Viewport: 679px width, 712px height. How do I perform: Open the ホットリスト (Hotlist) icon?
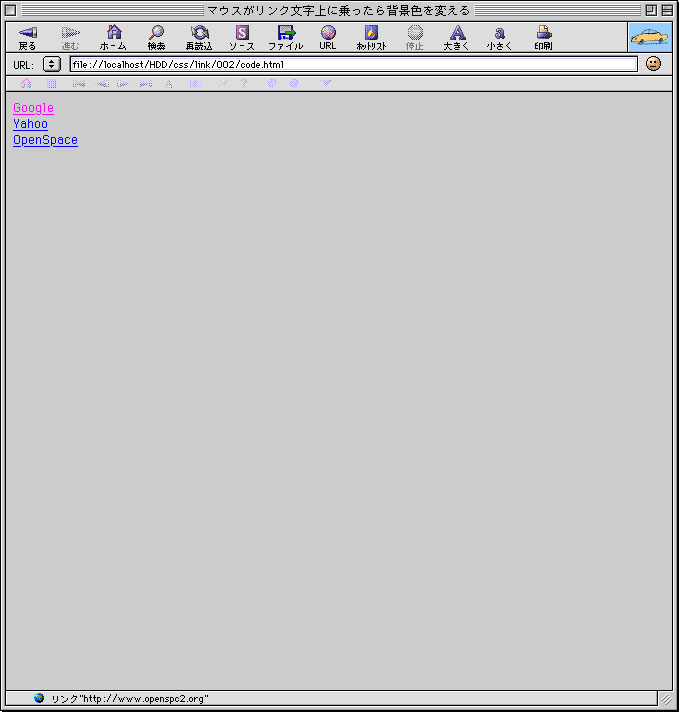[x=371, y=37]
